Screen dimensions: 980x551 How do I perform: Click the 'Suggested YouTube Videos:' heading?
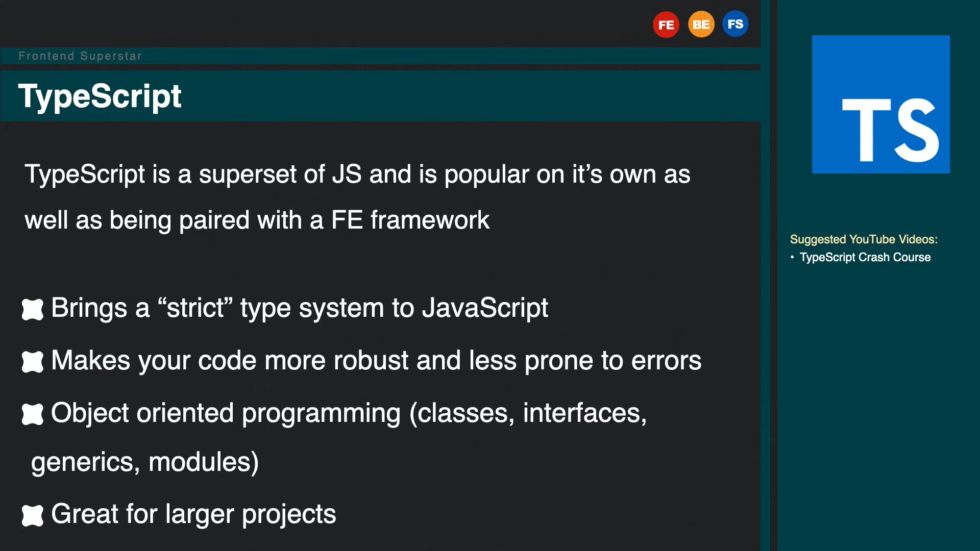point(864,239)
